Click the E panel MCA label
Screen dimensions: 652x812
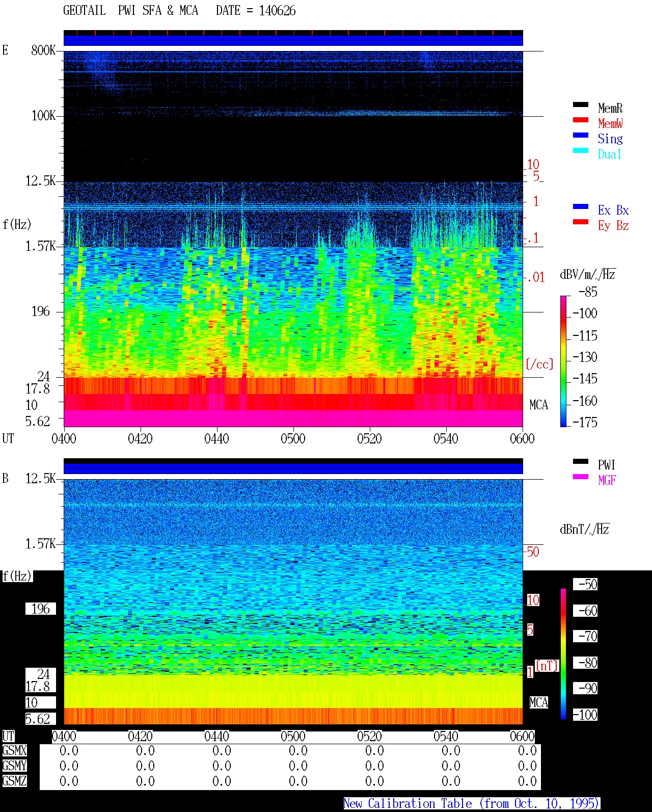538,405
